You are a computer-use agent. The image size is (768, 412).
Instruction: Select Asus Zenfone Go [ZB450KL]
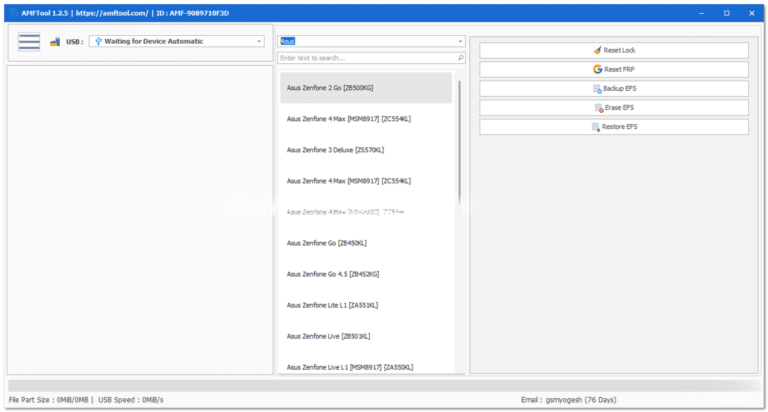click(366, 243)
